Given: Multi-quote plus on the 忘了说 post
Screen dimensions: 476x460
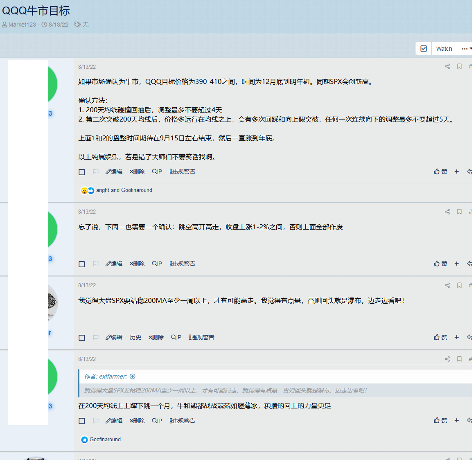Looking at the screenshot, I should (x=456, y=264).
